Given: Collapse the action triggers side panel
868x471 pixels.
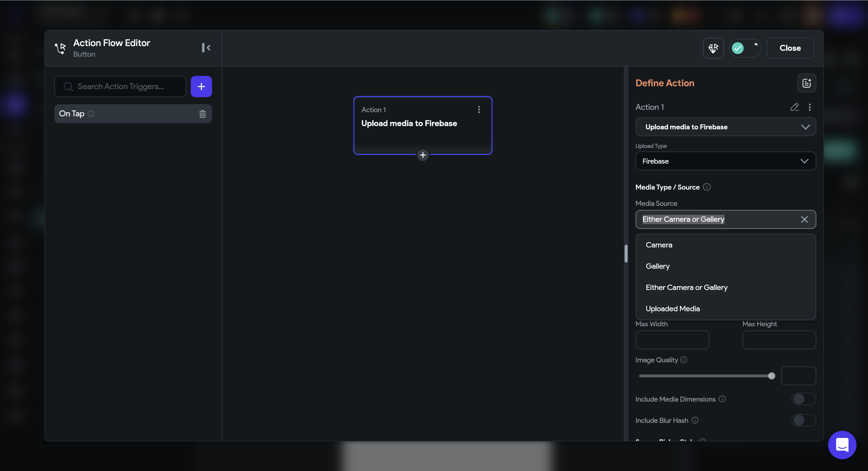Looking at the screenshot, I should (x=206, y=48).
